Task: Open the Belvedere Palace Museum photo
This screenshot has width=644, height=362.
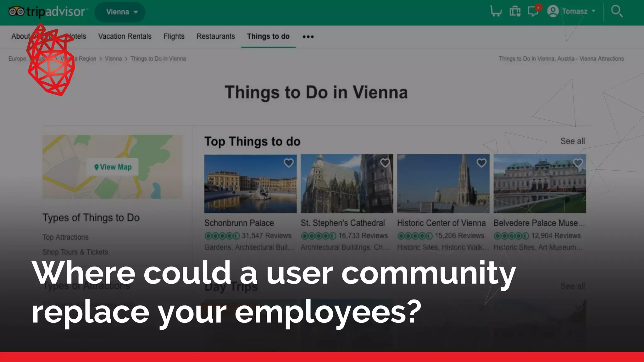Action: tap(540, 184)
